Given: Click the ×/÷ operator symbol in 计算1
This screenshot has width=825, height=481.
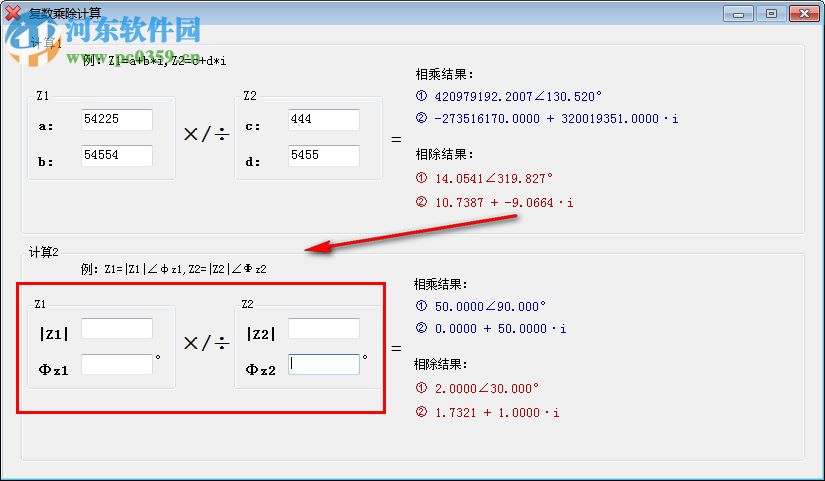Looking at the screenshot, I should [x=206, y=134].
